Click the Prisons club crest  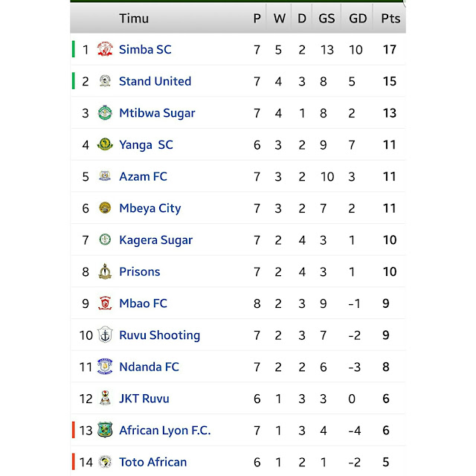pyautogui.click(x=105, y=272)
